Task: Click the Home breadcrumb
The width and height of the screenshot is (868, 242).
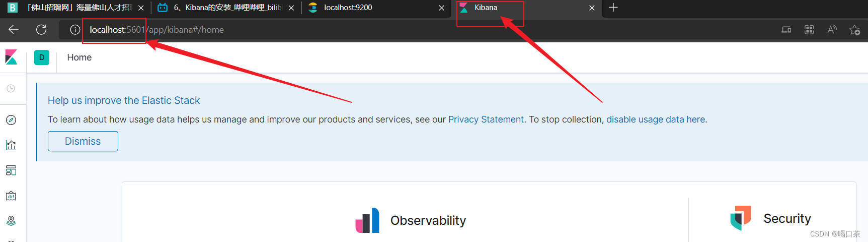Action: coord(80,57)
